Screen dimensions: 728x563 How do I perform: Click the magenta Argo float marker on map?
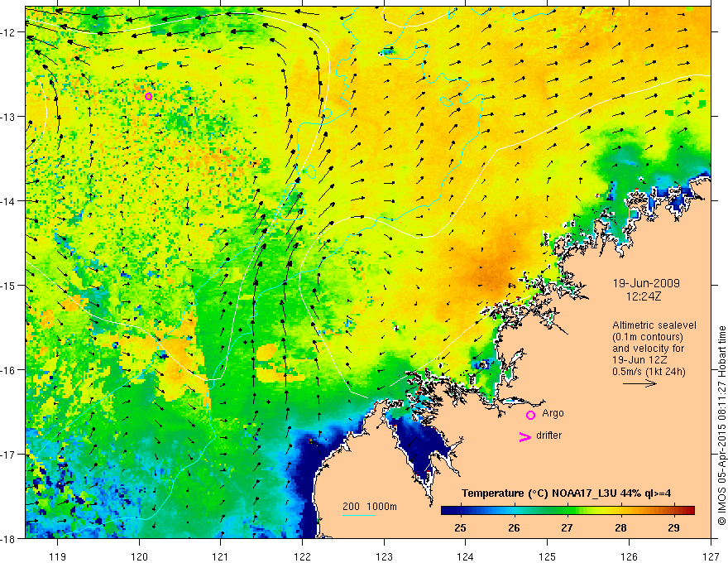tap(149, 97)
